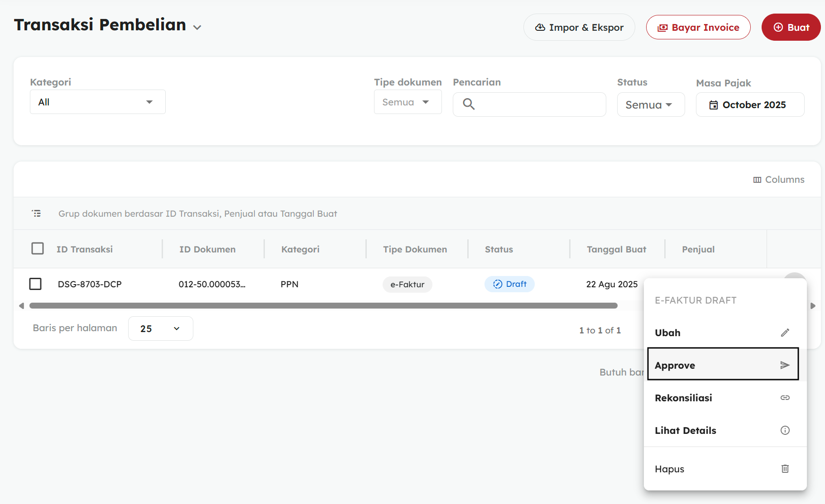Screen dimensions: 825x504
Task: Open the Kategori All dropdown
Action: (98, 102)
